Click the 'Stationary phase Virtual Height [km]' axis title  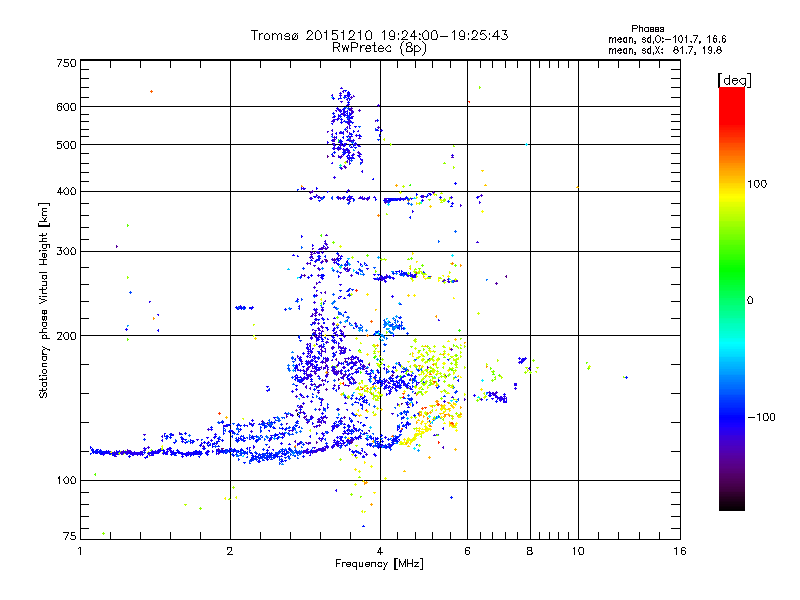(44, 301)
